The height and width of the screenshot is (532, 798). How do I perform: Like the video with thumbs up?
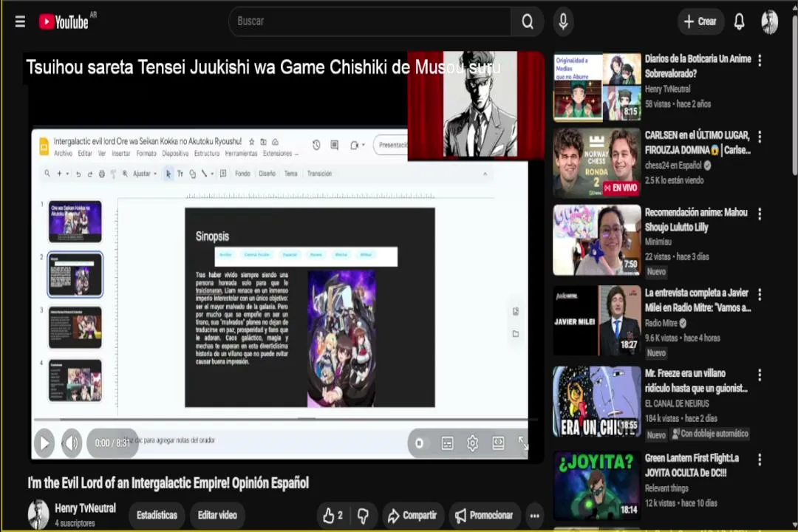[x=332, y=516]
